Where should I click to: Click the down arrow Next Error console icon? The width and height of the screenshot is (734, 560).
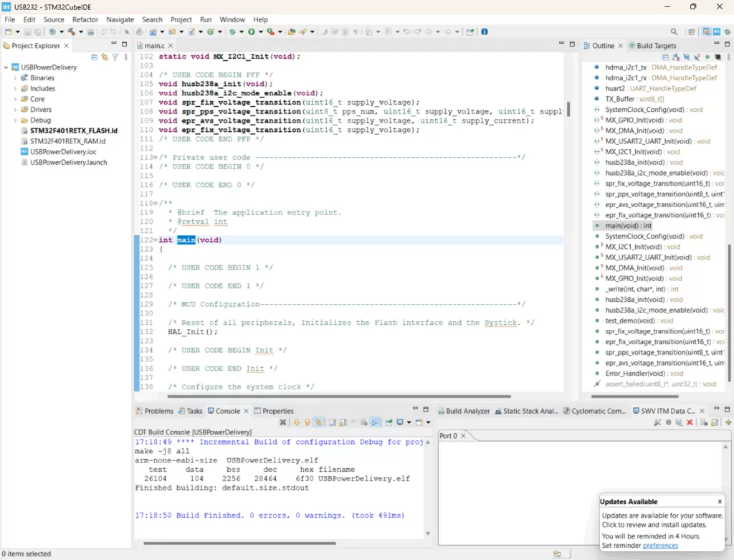point(296,422)
